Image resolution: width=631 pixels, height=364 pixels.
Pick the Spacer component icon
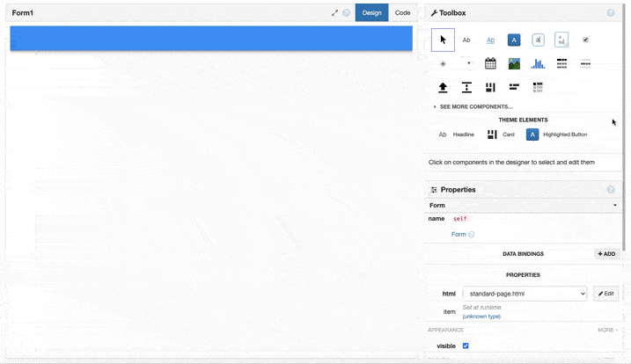pos(466,87)
